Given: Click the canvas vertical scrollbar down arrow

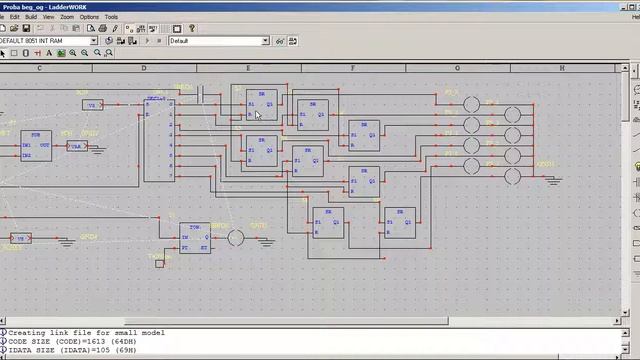Looking at the screenshot, I should pyautogui.click(x=625, y=313).
